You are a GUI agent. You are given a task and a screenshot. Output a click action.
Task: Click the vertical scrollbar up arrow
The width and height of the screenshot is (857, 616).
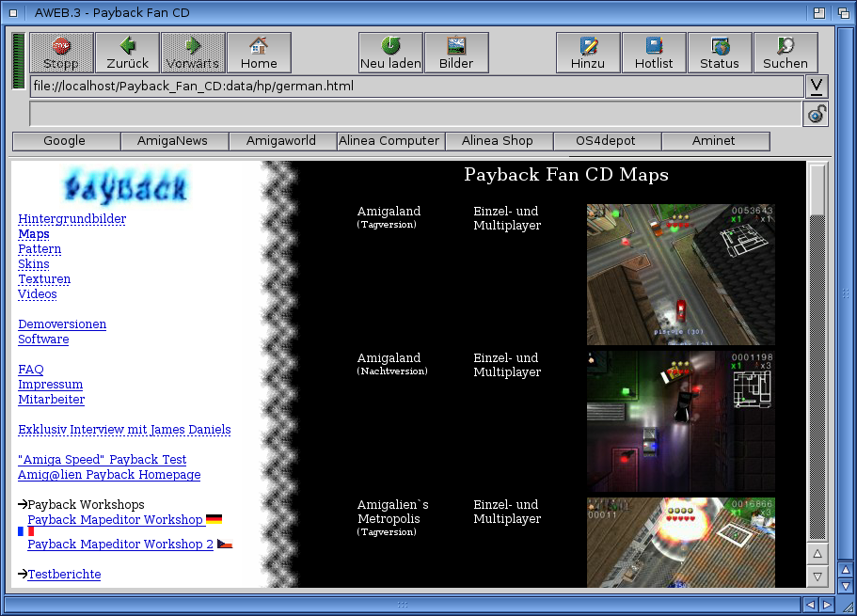point(817,554)
